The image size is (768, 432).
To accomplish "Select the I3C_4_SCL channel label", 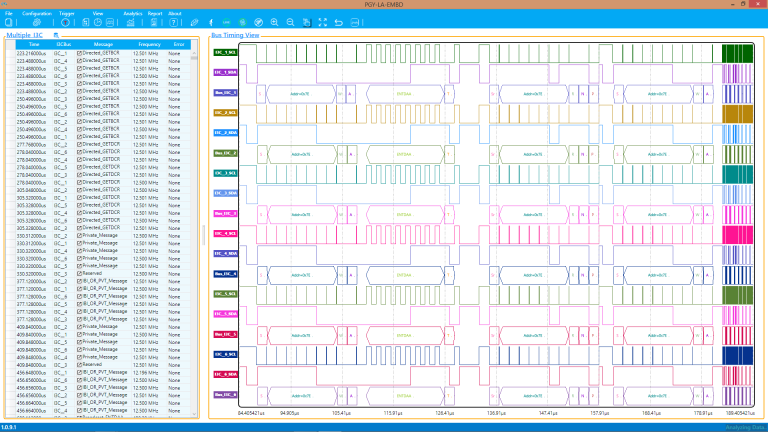I will click(x=225, y=233).
